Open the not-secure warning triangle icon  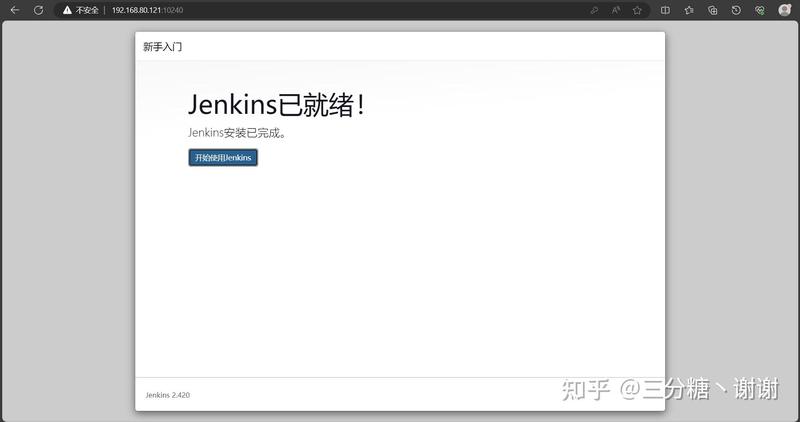tap(67, 10)
